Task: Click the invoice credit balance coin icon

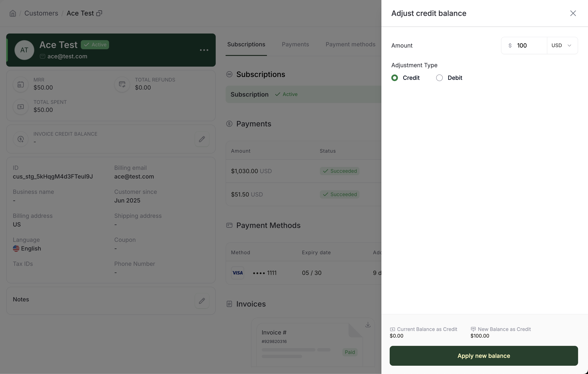Action: coord(21,139)
